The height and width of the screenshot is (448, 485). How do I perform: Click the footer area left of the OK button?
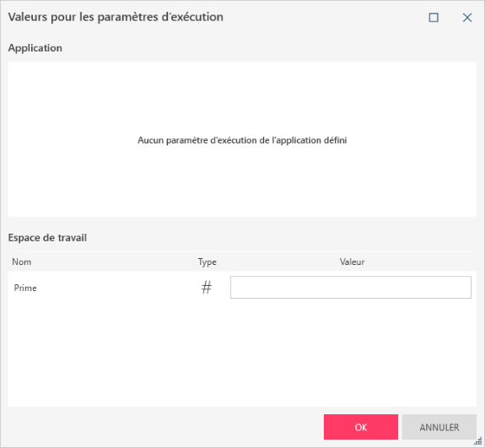pos(164,427)
